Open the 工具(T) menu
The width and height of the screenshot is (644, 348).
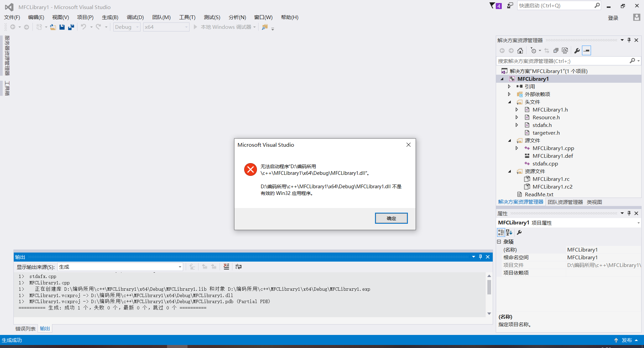[x=187, y=17]
